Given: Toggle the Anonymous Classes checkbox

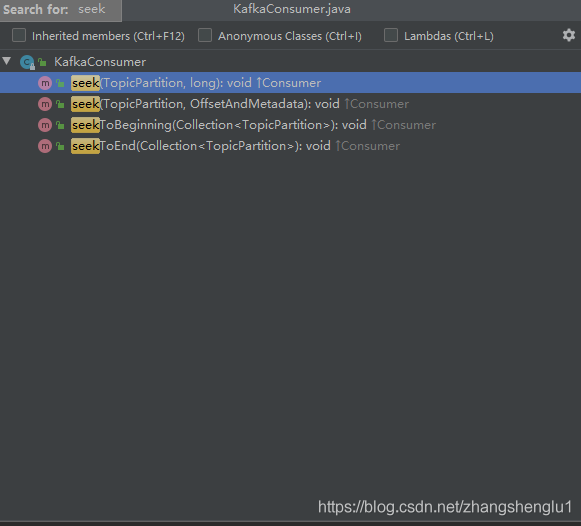Looking at the screenshot, I should tap(205, 36).
